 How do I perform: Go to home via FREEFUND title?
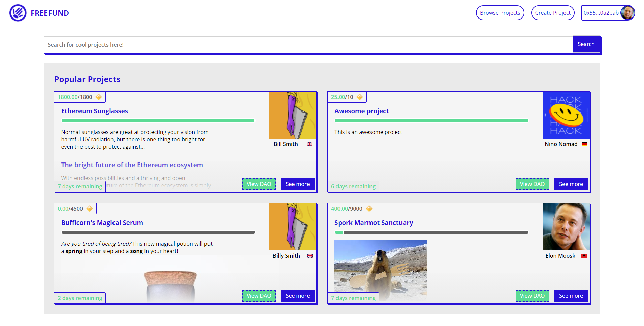click(50, 13)
